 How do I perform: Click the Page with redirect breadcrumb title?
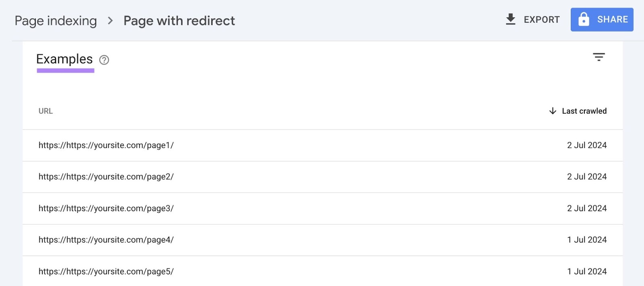point(180,21)
